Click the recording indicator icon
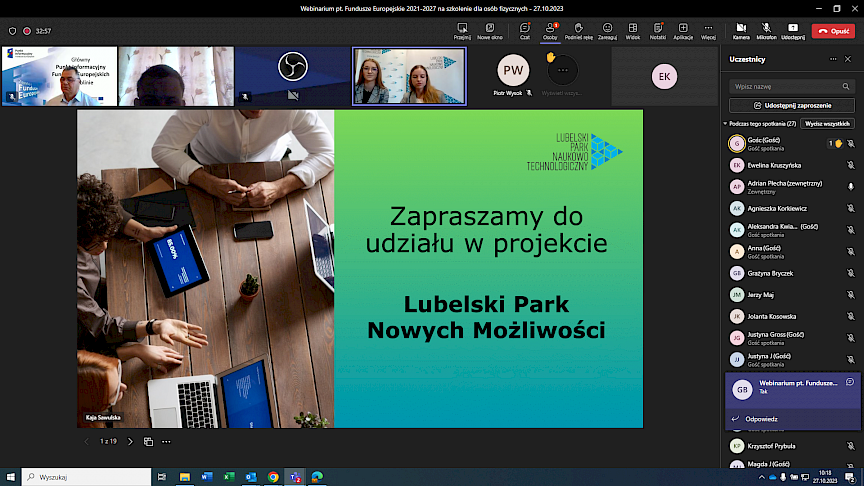The image size is (864, 486). (26, 31)
